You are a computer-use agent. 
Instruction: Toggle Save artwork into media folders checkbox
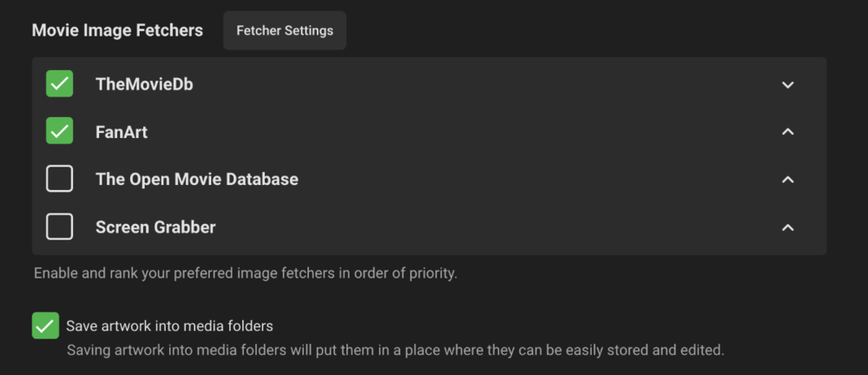(x=45, y=326)
